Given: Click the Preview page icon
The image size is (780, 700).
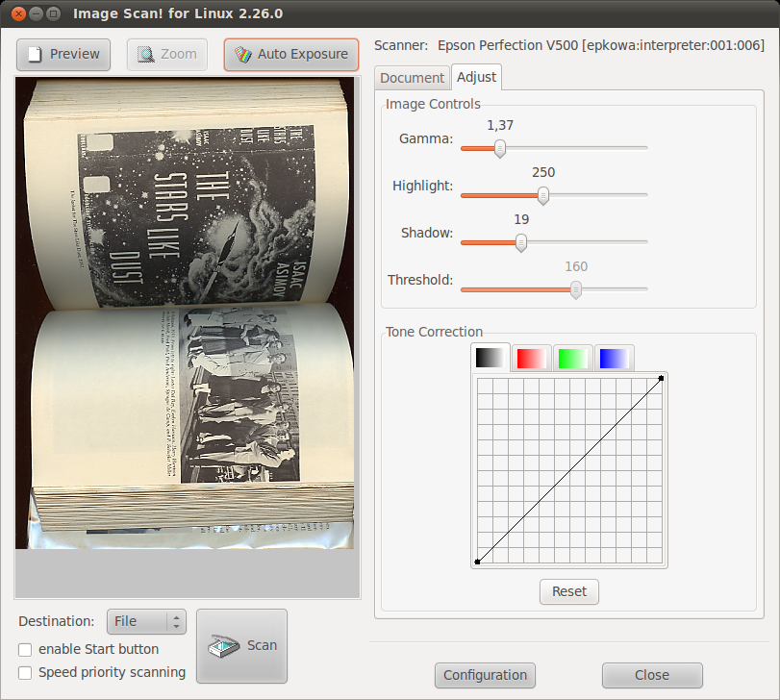Looking at the screenshot, I should point(35,54).
